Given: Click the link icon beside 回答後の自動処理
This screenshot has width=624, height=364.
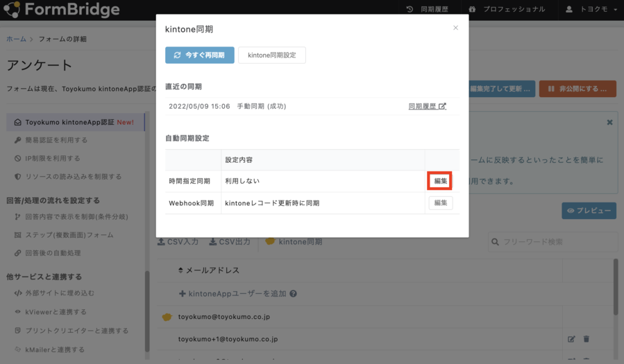Looking at the screenshot, I should (x=17, y=253).
